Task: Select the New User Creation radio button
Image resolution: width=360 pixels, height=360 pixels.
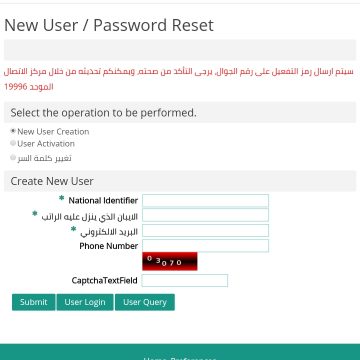Action: 13,131
